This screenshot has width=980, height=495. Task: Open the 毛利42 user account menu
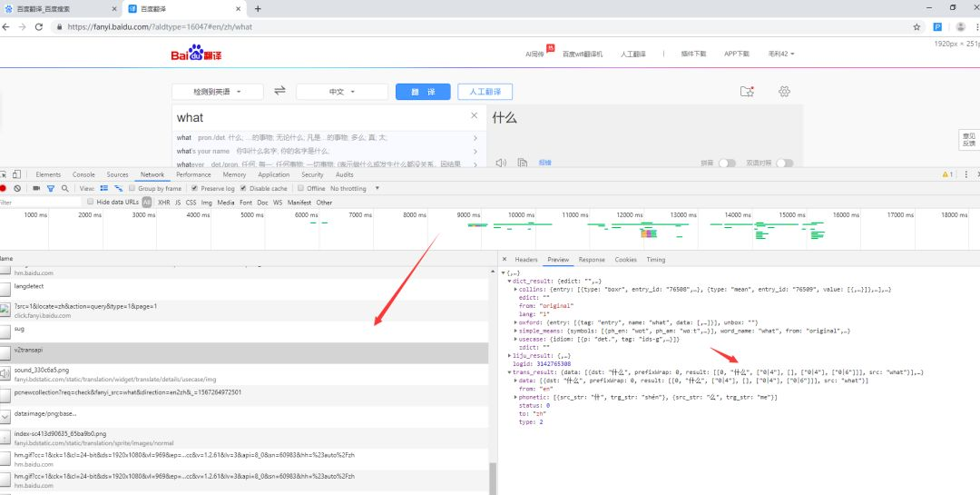click(781, 54)
